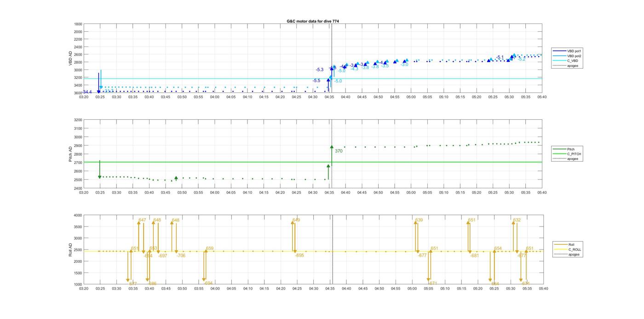Click the '-681' roll data label

[474, 255]
